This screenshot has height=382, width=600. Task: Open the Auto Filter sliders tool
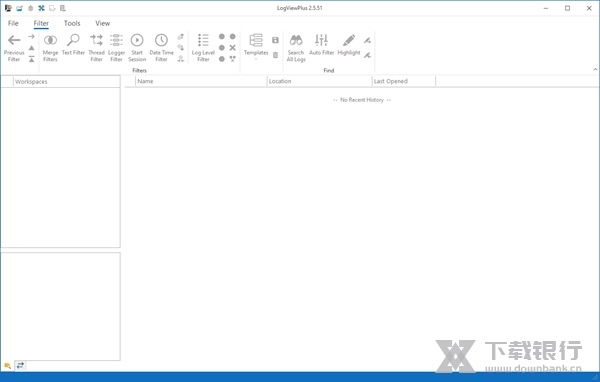(321, 40)
